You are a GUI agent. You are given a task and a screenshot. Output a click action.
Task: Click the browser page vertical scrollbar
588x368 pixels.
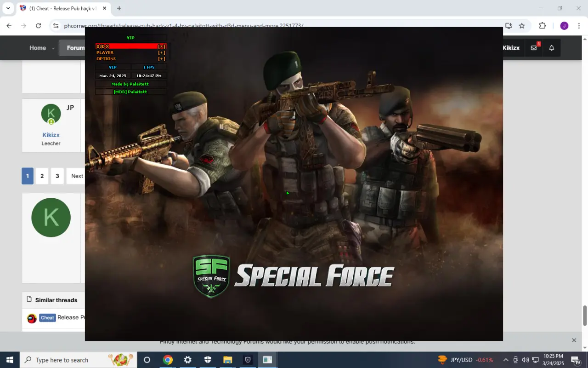click(585, 316)
